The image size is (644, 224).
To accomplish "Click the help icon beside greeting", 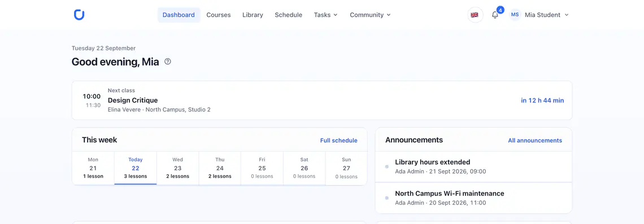I will click(168, 62).
